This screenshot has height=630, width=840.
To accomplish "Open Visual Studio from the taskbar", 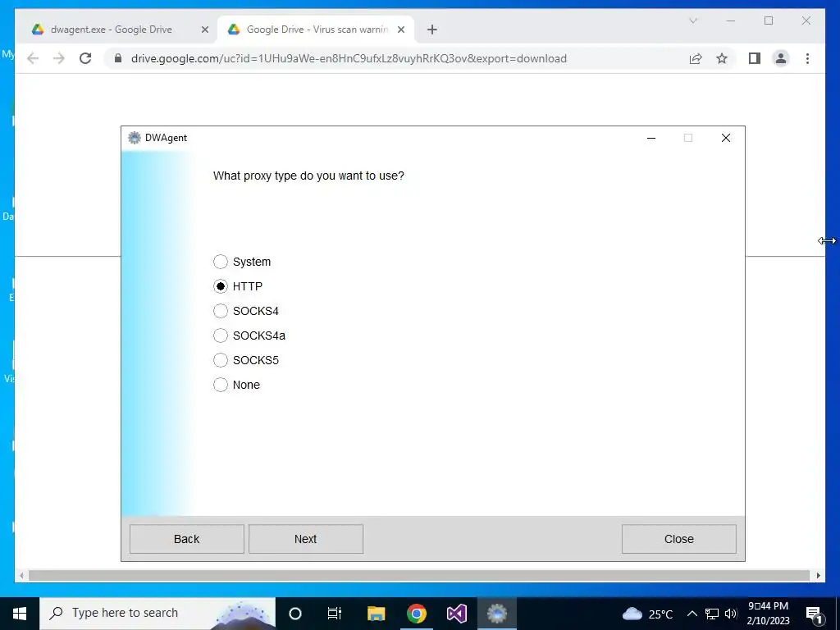I will point(457,614).
